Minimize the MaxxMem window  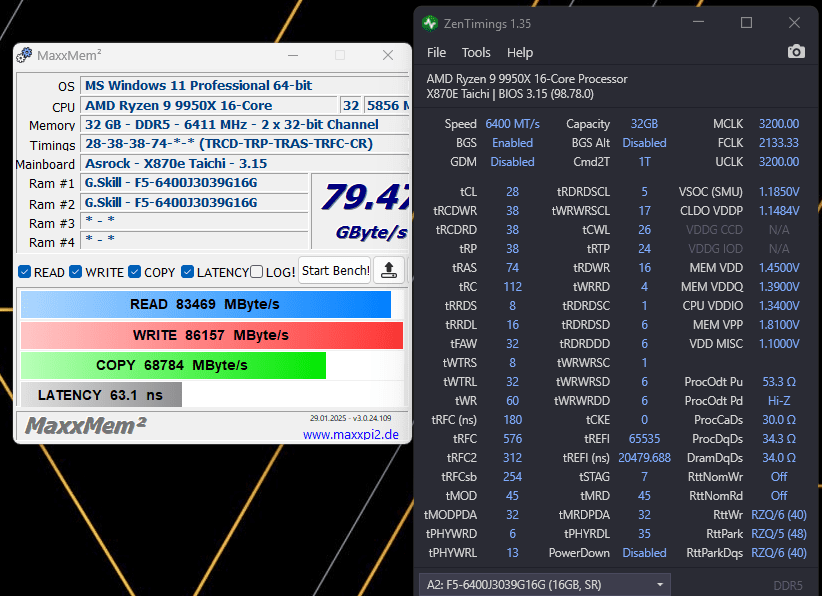click(x=293, y=55)
